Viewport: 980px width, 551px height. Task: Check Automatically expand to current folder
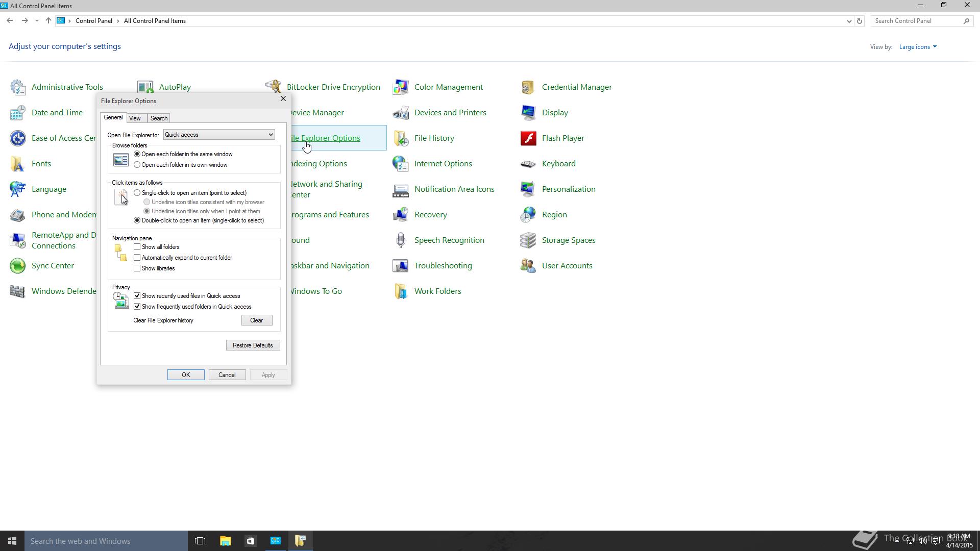pyautogui.click(x=137, y=258)
